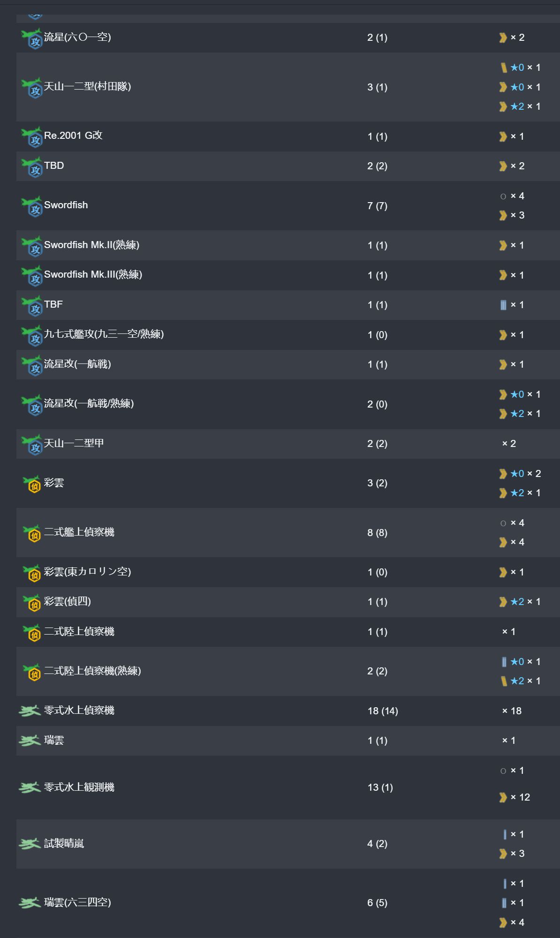Click the torpedo bomber icon beside 天山一二型甲
Image resolution: width=560 pixels, height=938 pixels.
32,445
